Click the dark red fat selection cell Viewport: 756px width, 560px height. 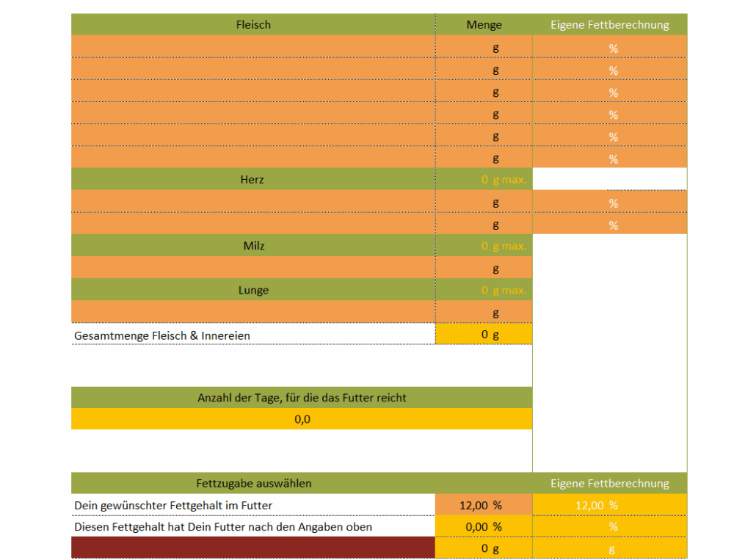pos(253,548)
